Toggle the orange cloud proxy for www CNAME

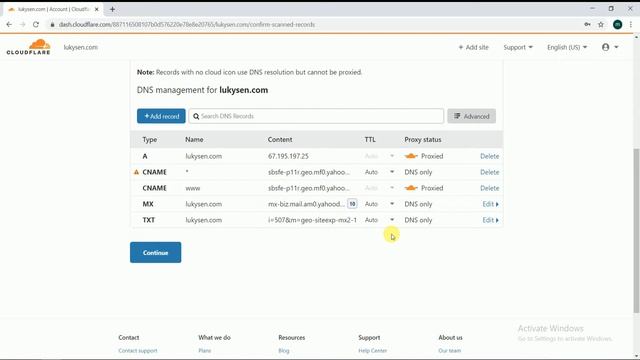coord(411,188)
